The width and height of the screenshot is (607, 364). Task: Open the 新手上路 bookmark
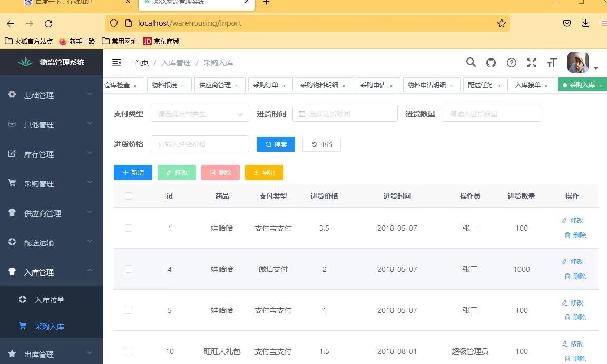point(77,42)
